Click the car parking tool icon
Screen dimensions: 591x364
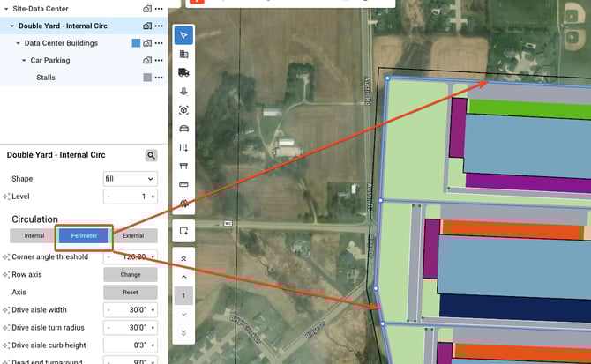tap(183, 129)
